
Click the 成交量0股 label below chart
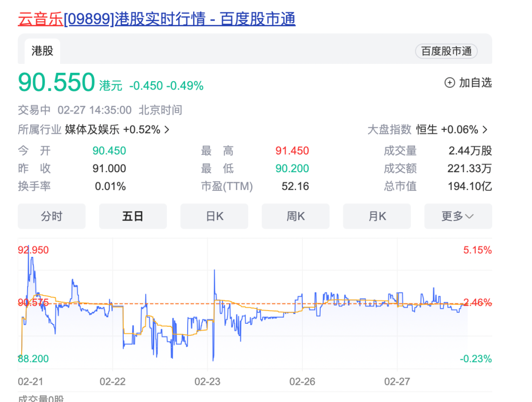click(x=41, y=399)
